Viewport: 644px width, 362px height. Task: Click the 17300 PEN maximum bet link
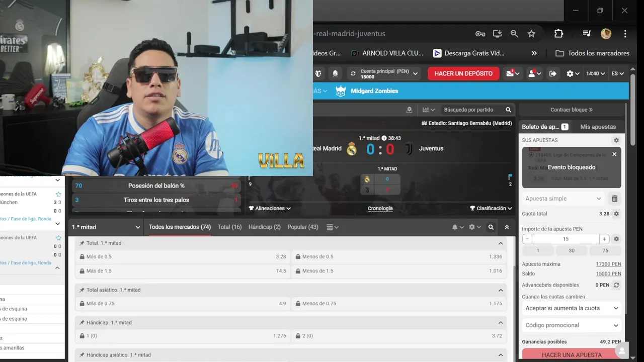pyautogui.click(x=608, y=264)
